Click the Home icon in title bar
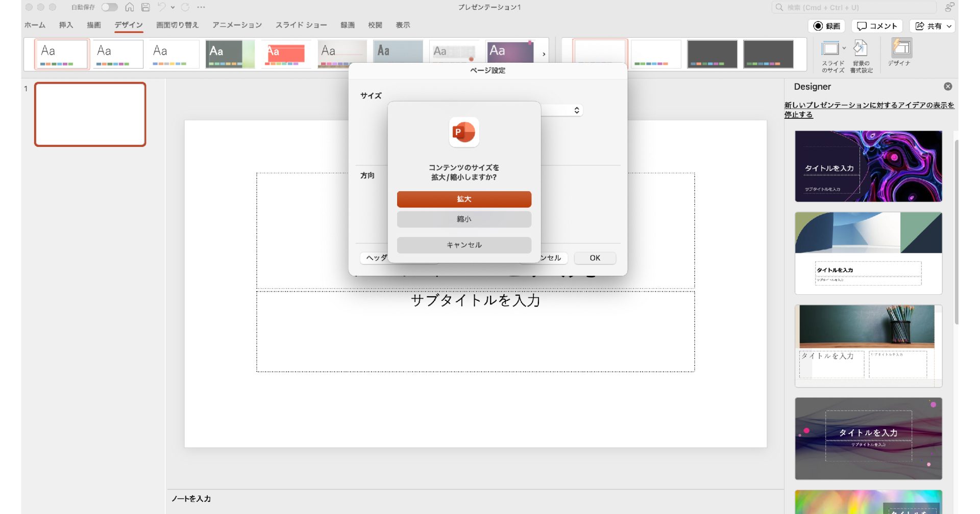The height and width of the screenshot is (514, 980). (130, 7)
